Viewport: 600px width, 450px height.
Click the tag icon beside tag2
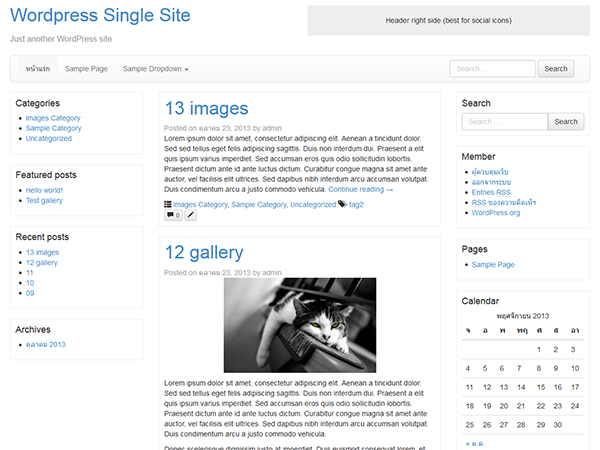pyautogui.click(x=343, y=204)
